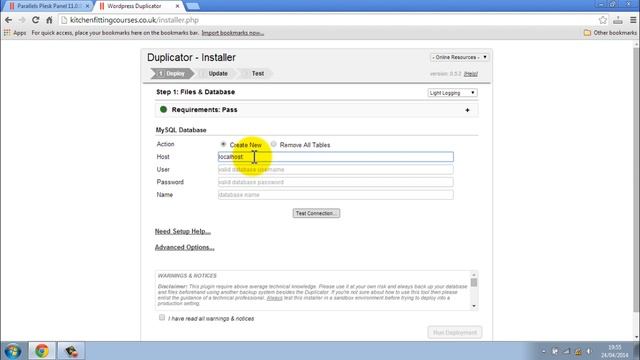Image resolution: width=640 pixels, height=360 pixels.
Task: Open the Need Setup Help link
Action: (x=183, y=231)
